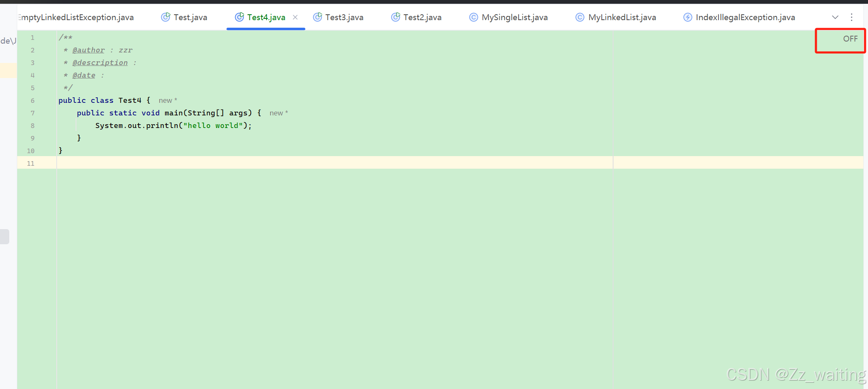Open the editor options kebab menu
Image resolution: width=868 pixels, height=389 pixels.
pyautogui.click(x=852, y=17)
